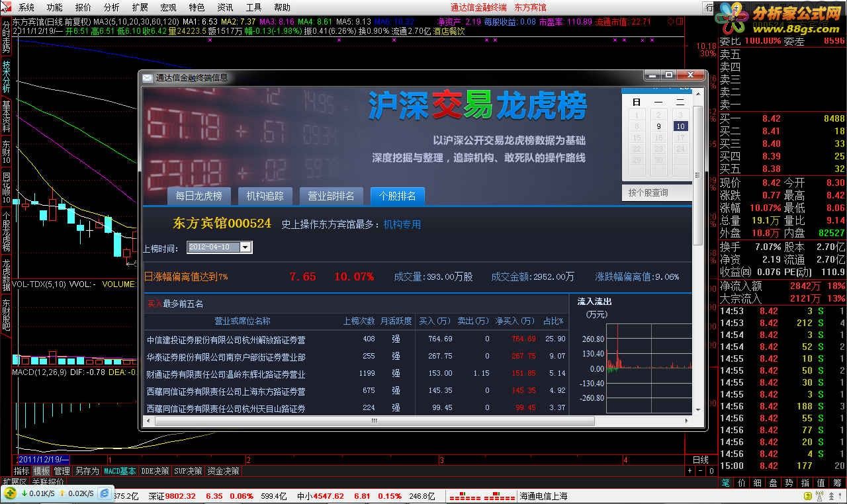Select the 营业部排名 tab

pos(331,196)
